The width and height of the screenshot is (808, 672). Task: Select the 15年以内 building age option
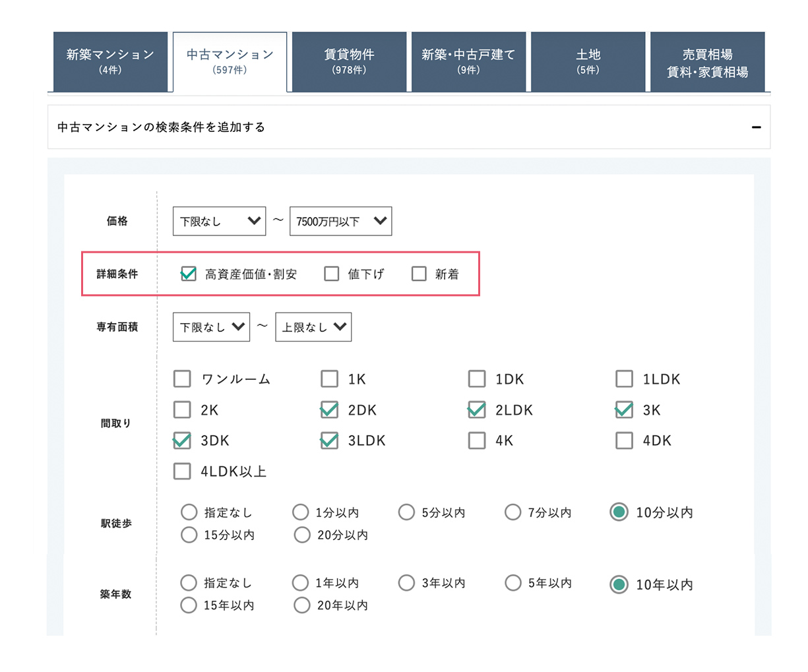pos(189,605)
